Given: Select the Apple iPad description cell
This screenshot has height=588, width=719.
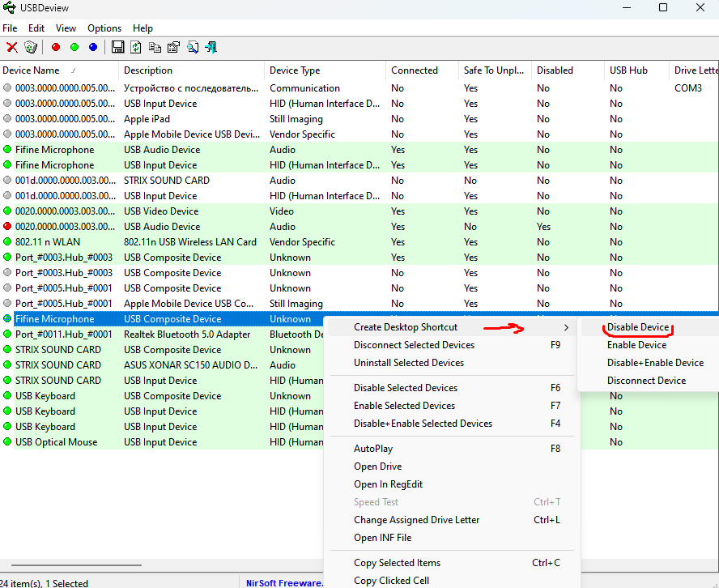Looking at the screenshot, I should pos(147,119).
